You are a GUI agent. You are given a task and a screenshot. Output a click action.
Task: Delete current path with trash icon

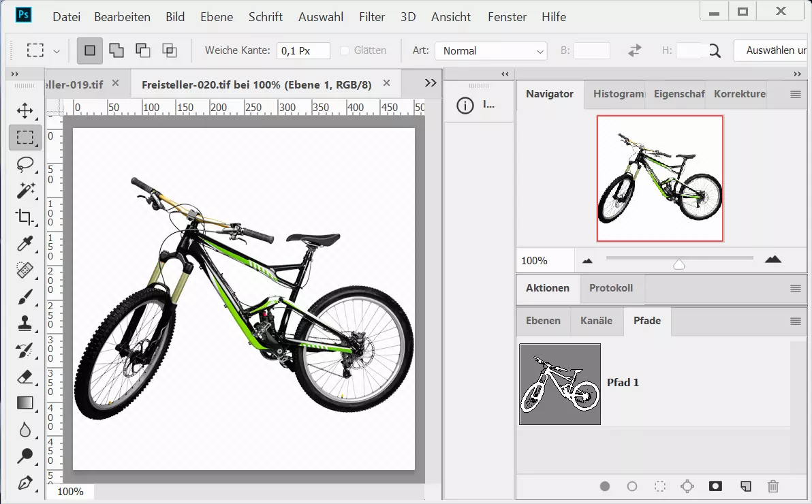[772, 486]
